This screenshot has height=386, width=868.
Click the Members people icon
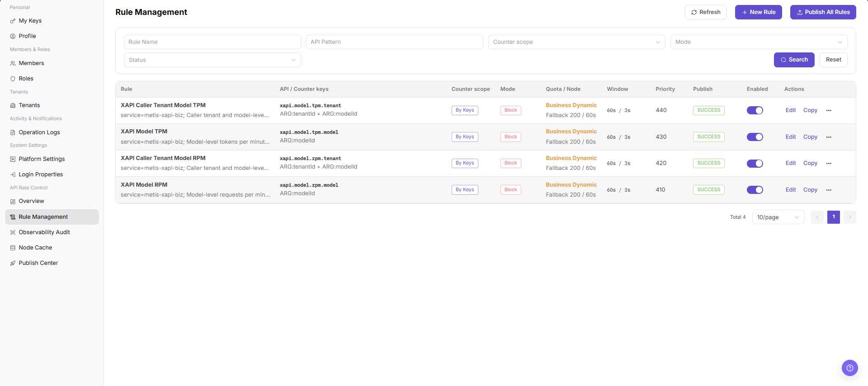point(13,63)
